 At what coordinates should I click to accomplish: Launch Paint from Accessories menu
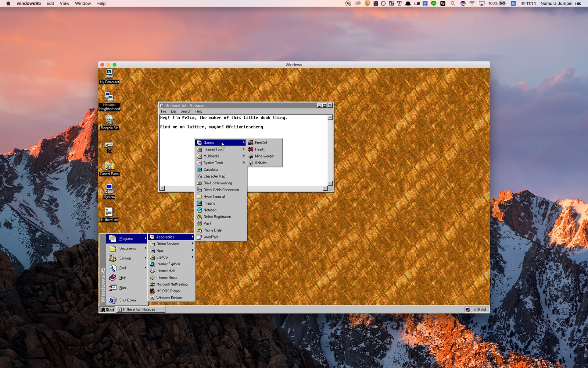pos(221,223)
